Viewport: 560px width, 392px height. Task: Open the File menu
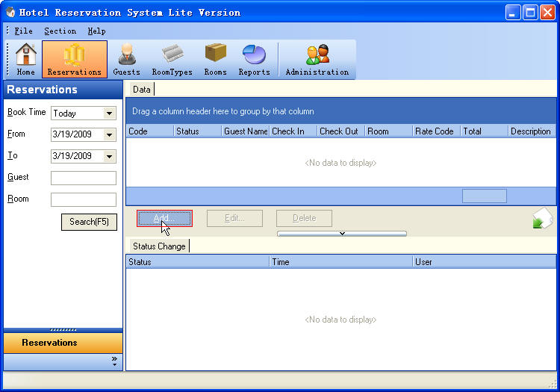[x=23, y=31]
